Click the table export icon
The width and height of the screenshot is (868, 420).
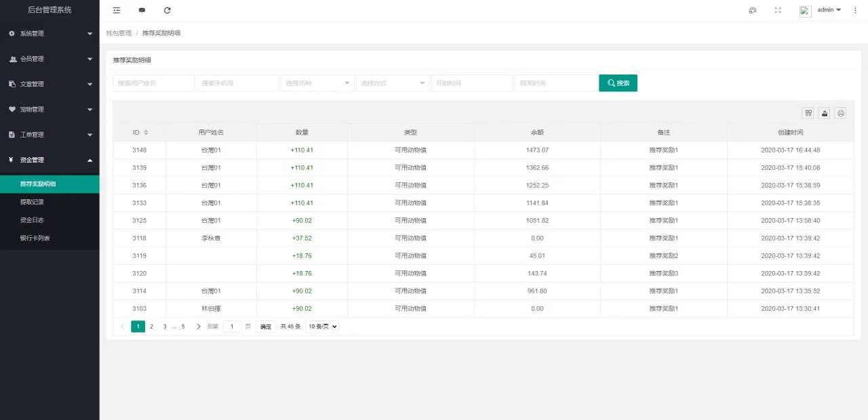[x=825, y=113]
